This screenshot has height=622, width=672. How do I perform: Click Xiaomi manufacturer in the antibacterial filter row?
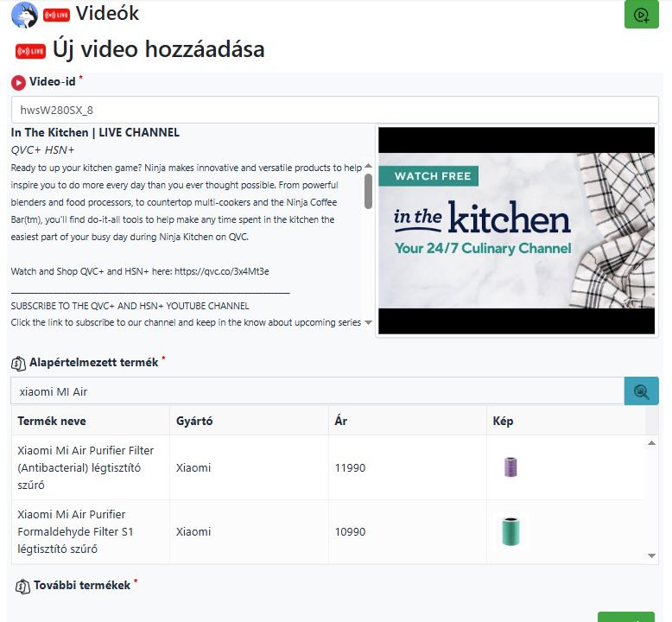(249, 467)
